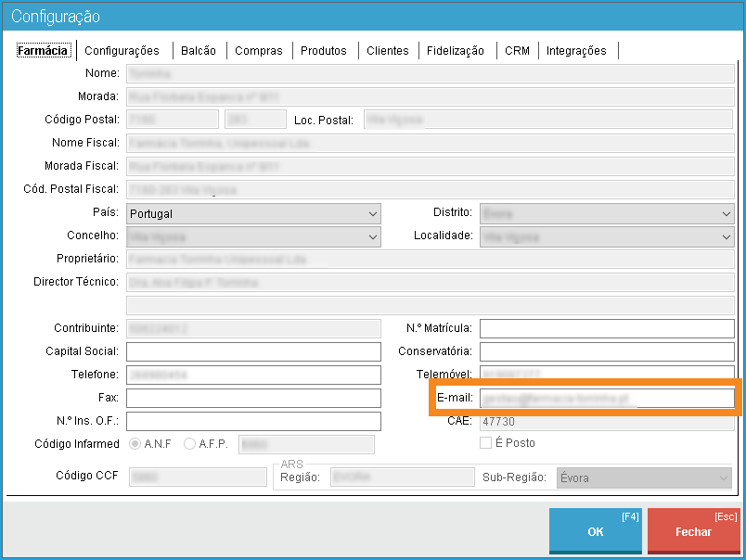
Task: Focus the Fax input field
Action: click(x=253, y=398)
